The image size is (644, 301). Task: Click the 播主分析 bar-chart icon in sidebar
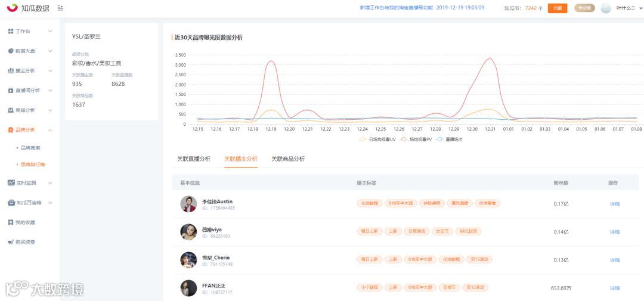[11, 70]
